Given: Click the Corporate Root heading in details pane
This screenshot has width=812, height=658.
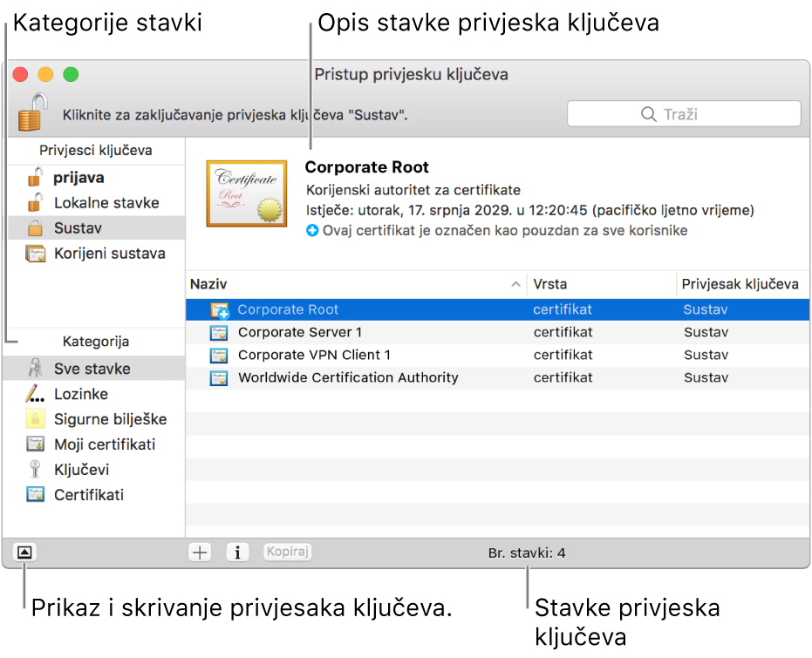Looking at the screenshot, I should [366, 167].
